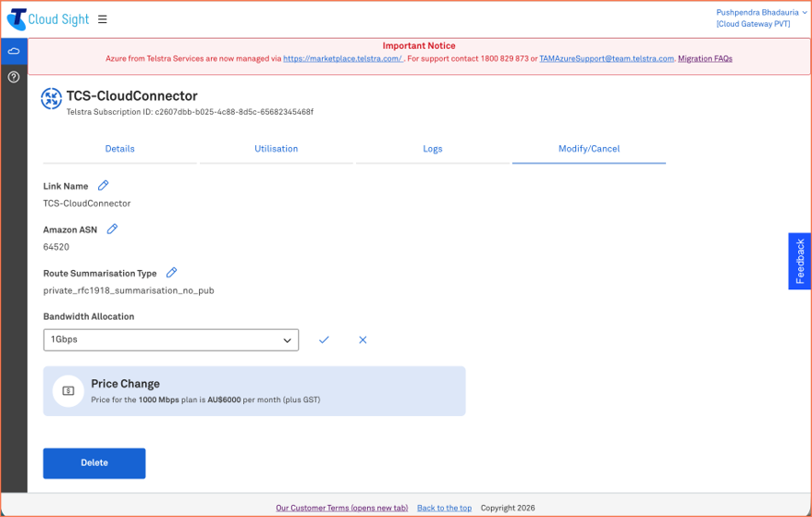Click the AU$6000 price text

(224, 399)
